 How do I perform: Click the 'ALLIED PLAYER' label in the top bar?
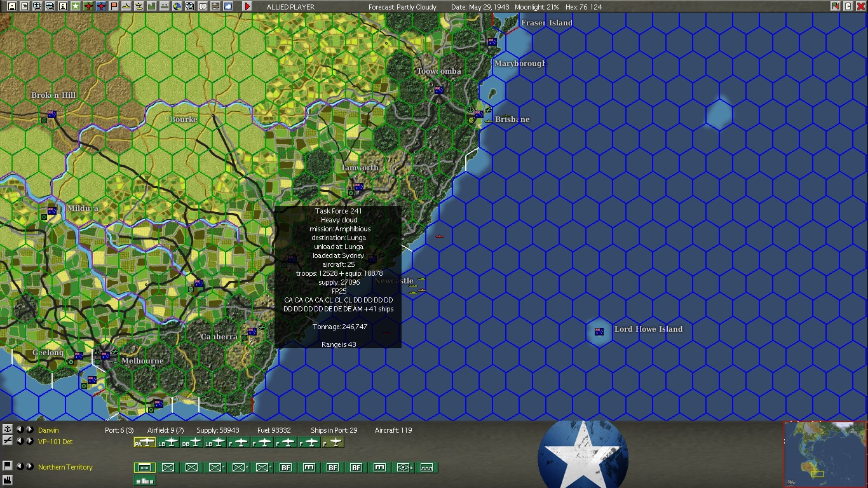pyautogui.click(x=290, y=7)
